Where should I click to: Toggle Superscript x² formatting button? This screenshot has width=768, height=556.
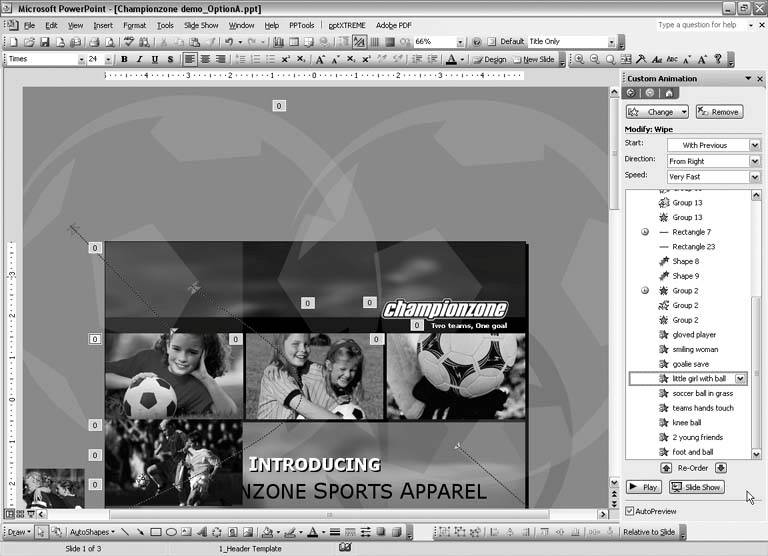(285, 59)
